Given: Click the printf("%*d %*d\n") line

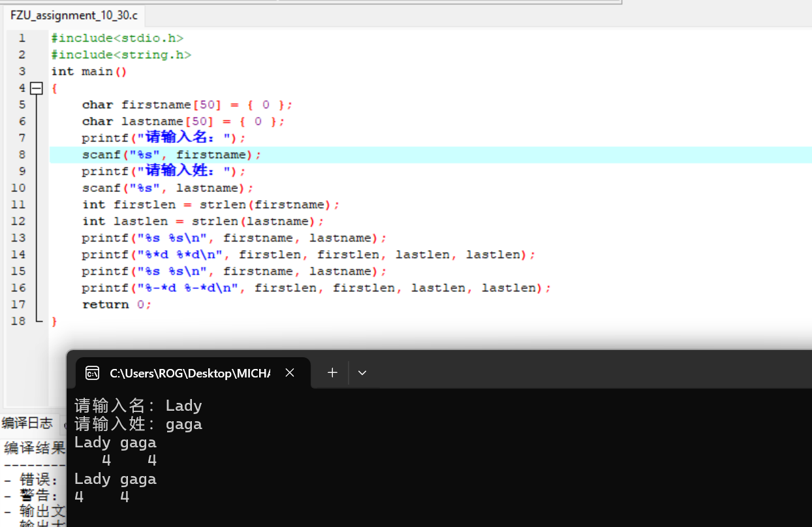Looking at the screenshot, I should (x=309, y=255).
